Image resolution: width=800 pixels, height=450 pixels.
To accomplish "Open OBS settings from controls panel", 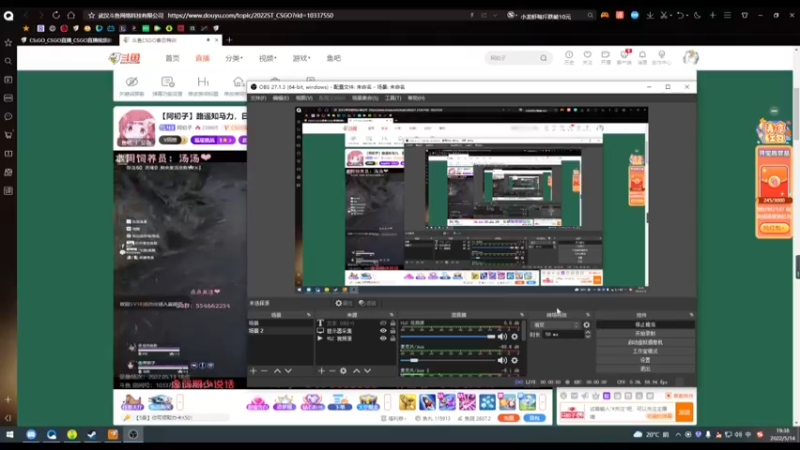I will 645,360.
